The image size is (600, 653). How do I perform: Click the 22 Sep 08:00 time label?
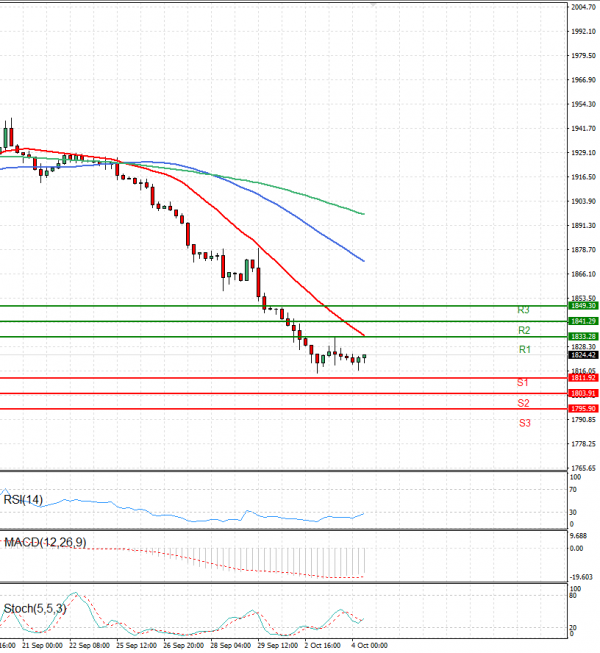pyautogui.click(x=89, y=646)
